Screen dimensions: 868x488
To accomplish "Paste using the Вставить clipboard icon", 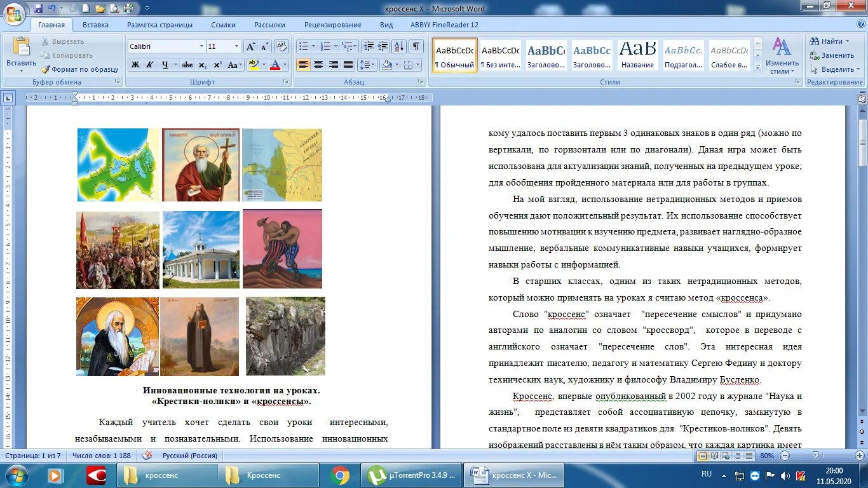I will pyautogui.click(x=22, y=48).
